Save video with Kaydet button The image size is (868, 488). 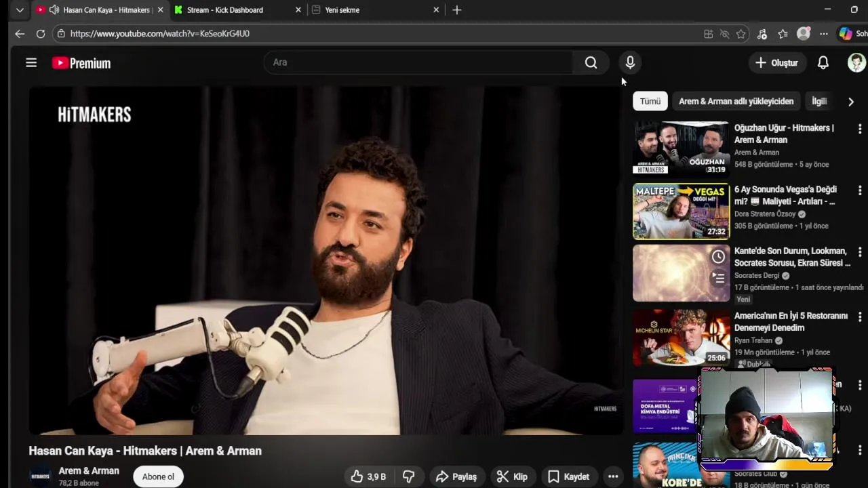pyautogui.click(x=568, y=476)
